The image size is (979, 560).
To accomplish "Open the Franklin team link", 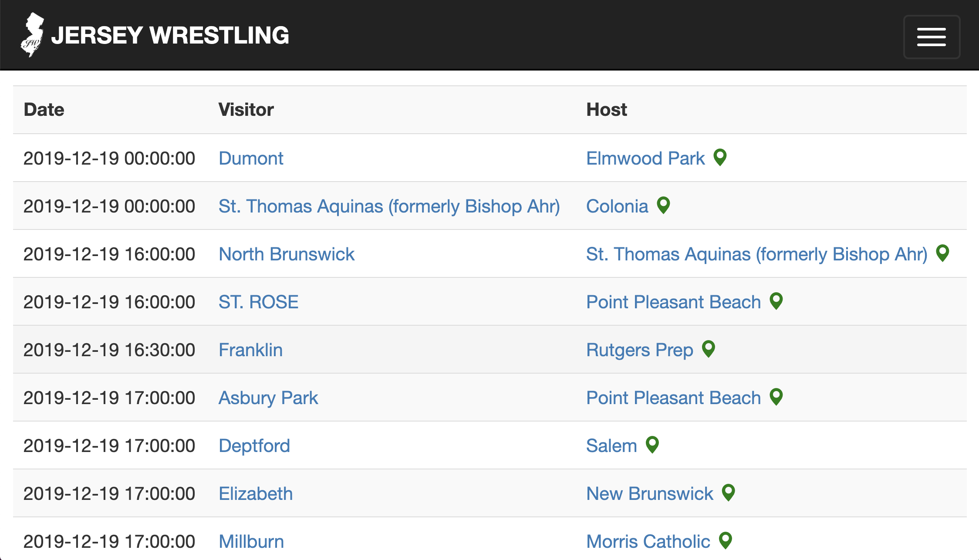I will (251, 350).
